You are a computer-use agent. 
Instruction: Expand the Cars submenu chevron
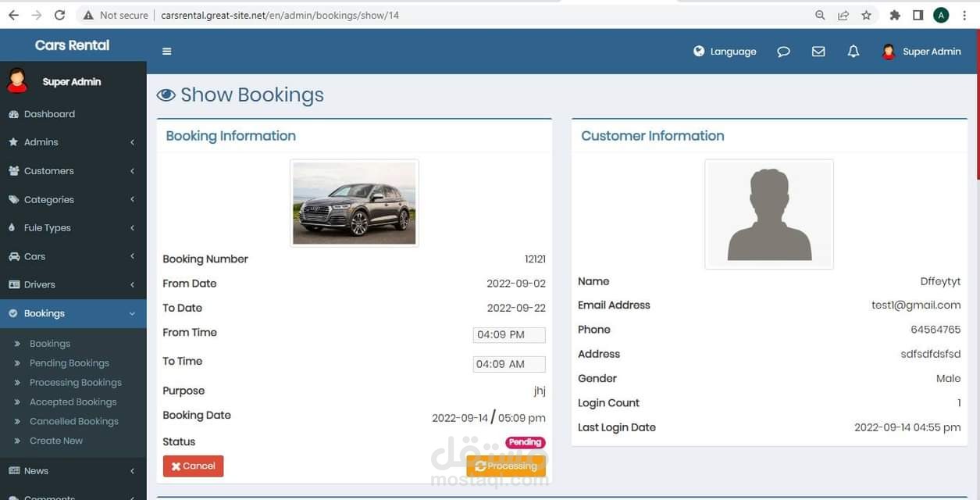(133, 256)
